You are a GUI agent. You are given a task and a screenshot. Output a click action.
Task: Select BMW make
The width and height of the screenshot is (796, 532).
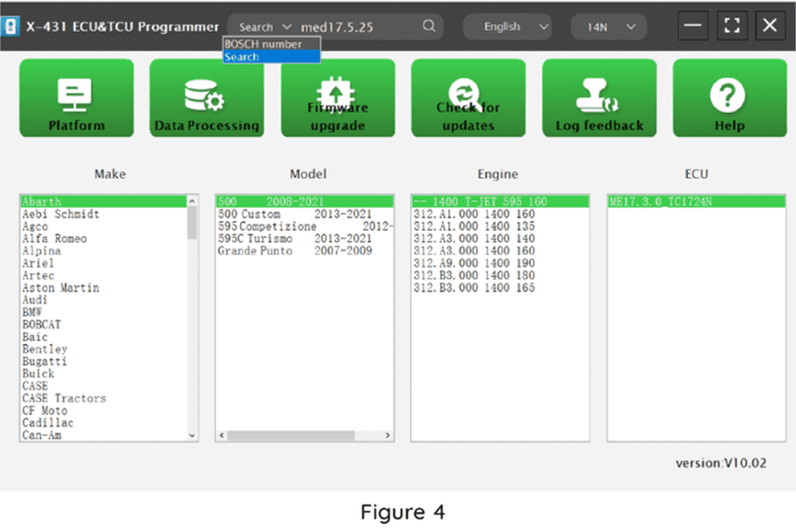tap(103, 312)
